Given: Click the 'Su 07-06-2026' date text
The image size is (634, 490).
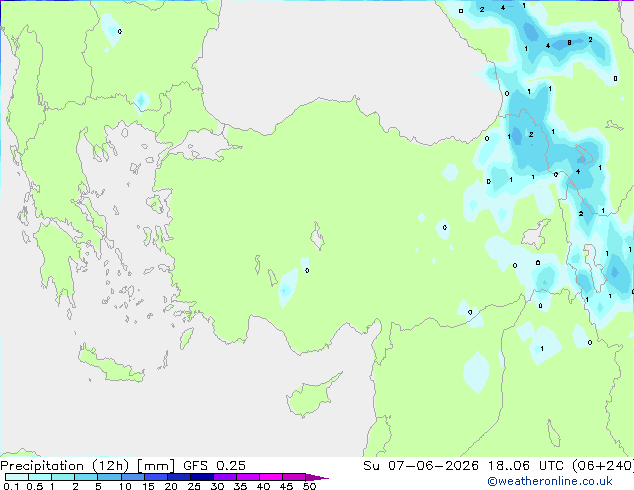Looking at the screenshot, I should click(x=421, y=466).
